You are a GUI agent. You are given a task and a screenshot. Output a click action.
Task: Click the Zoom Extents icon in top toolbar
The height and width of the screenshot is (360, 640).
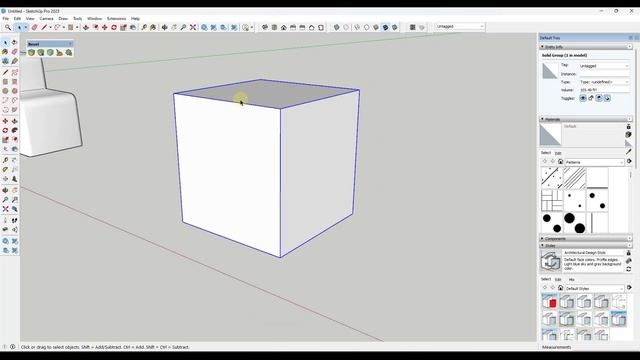coord(193,27)
